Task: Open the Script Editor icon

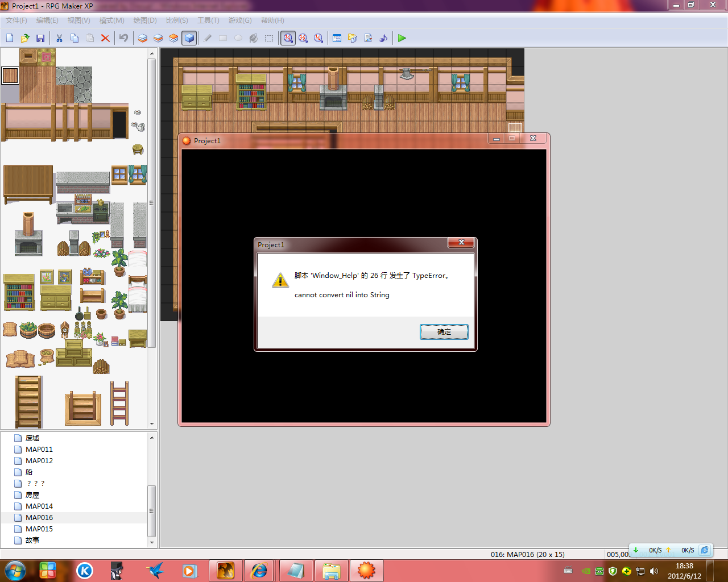Action: (x=368, y=38)
